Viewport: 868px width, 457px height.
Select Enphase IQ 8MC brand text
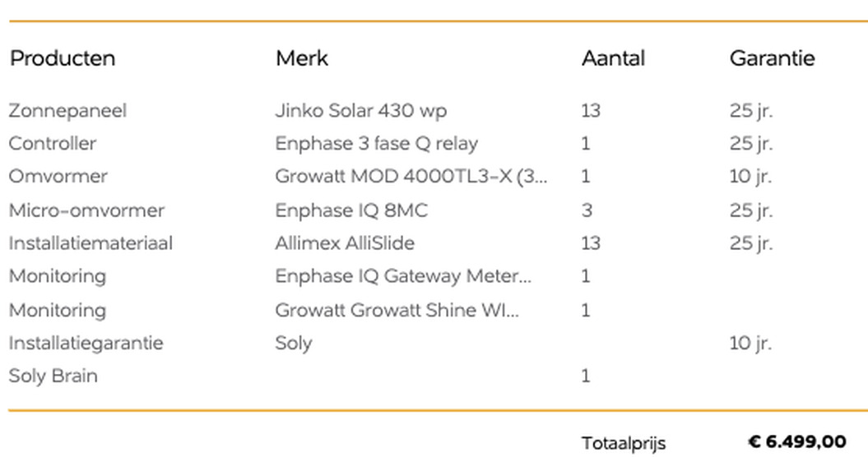[351, 210]
